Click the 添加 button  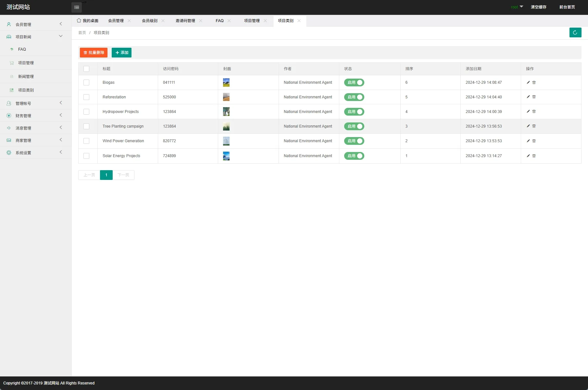coord(121,53)
